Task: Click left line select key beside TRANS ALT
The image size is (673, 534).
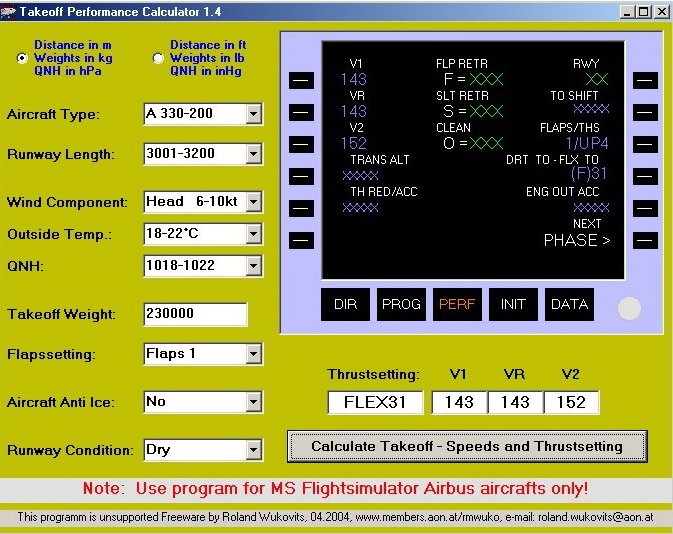Action: coord(301,176)
